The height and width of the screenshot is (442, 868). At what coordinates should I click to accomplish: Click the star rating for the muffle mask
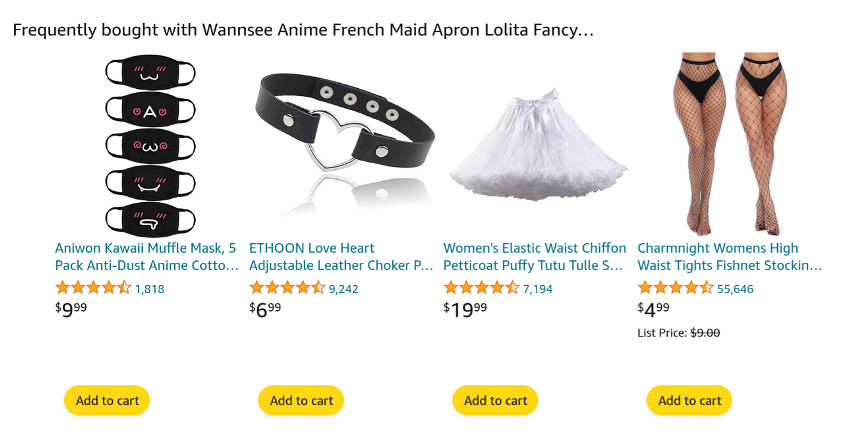click(93, 288)
